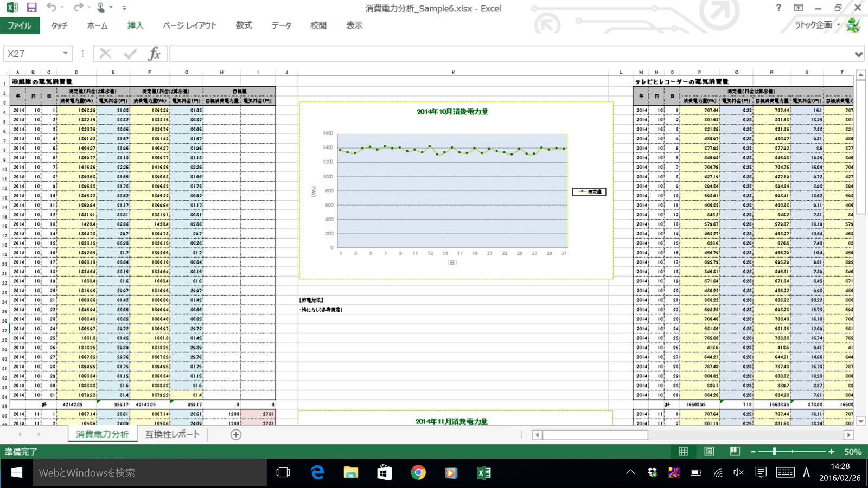
Task: Add a new sheet with plus button
Action: (x=236, y=434)
